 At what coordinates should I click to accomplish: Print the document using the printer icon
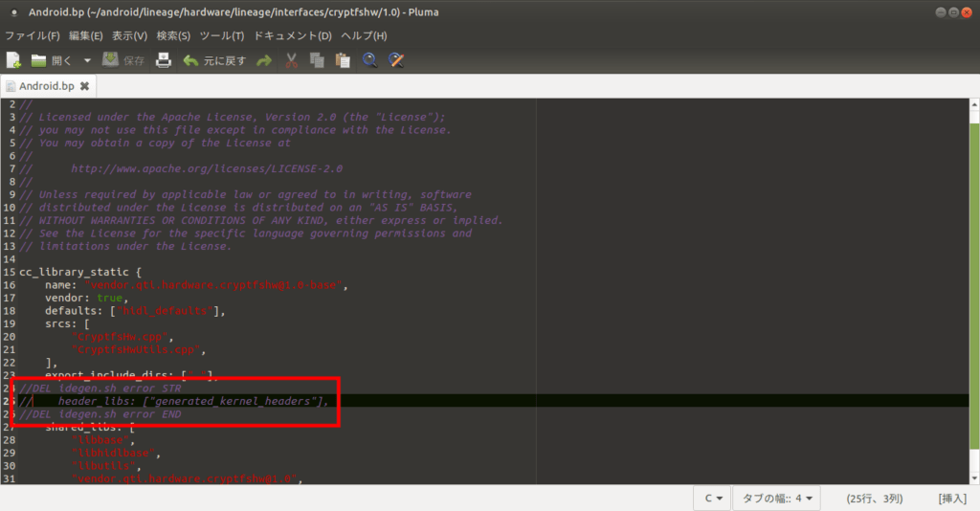(164, 60)
